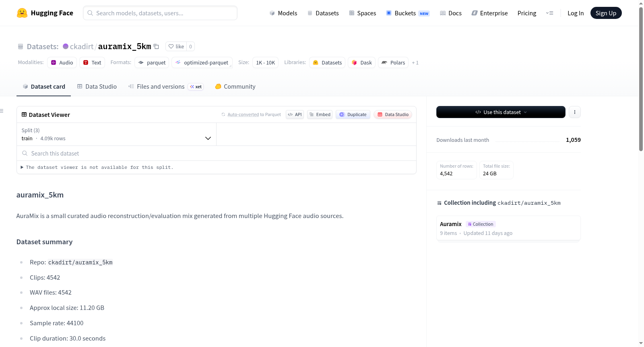Open Data Studio from the viewer header
The width and height of the screenshot is (644, 347).
click(393, 114)
